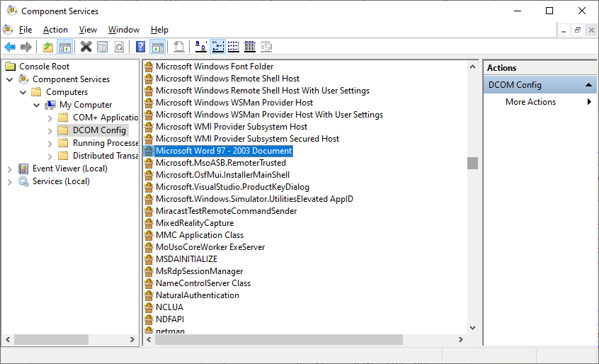Image resolution: width=599 pixels, height=364 pixels.
Task: Click the NDFAPI package icon
Action: pyautogui.click(x=149, y=319)
